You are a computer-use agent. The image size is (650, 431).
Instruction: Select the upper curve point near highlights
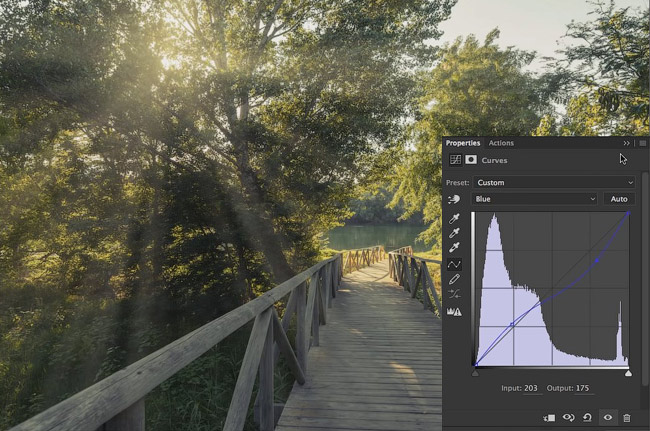pos(597,261)
